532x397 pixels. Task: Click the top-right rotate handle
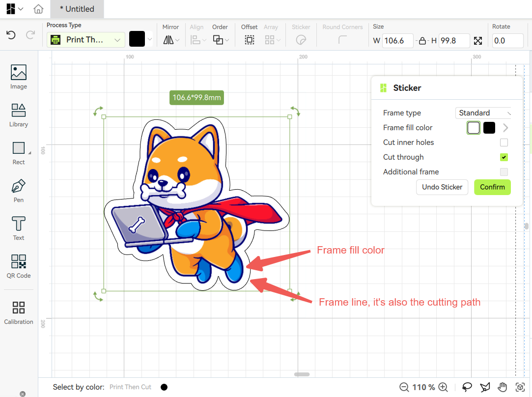pyautogui.click(x=295, y=111)
